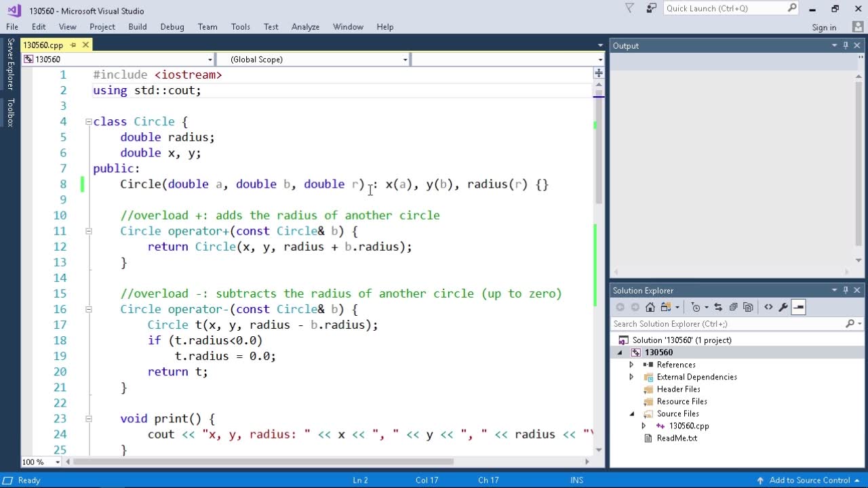Screen dimensions: 868x488
Task: Expand the References tree node
Action: 631,365
